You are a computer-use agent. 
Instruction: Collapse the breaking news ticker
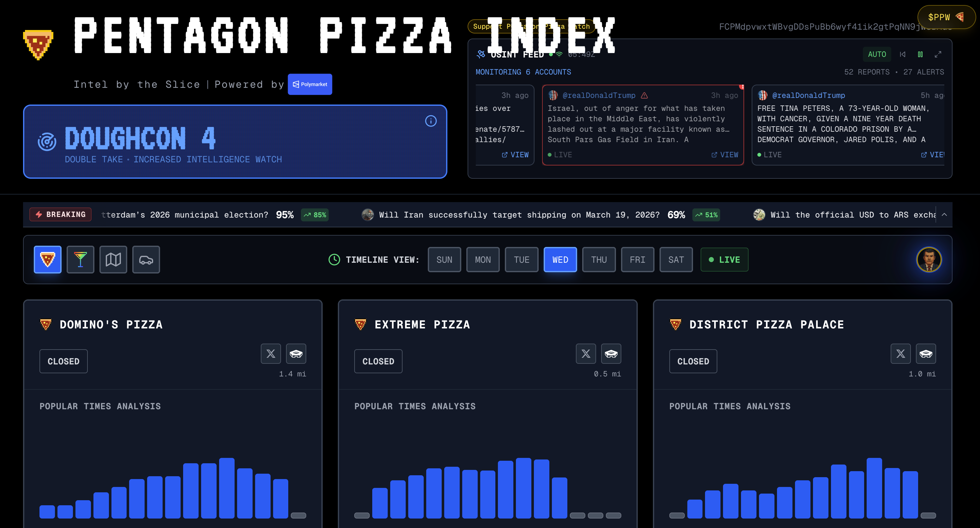click(x=944, y=214)
